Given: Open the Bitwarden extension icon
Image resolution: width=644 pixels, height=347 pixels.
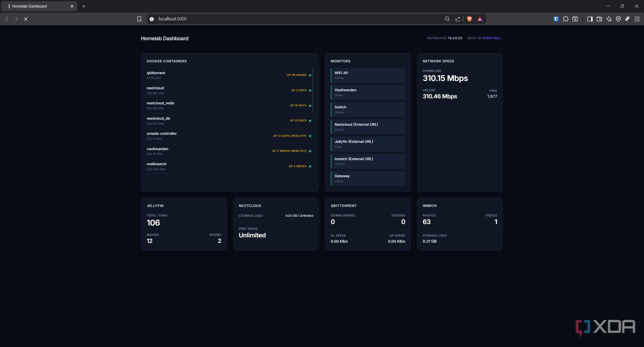Looking at the screenshot, I should (x=556, y=19).
